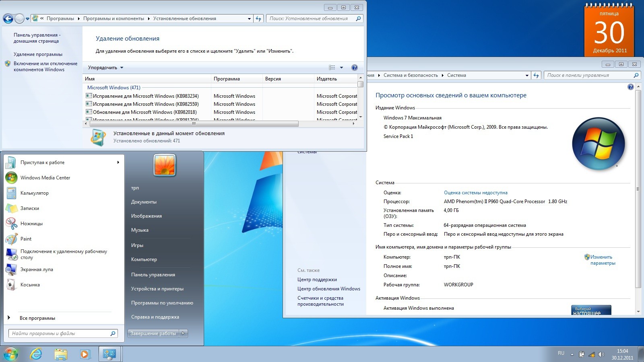Click Завершение работы button
Image resolution: width=644 pixels, height=362 pixels.
point(153,333)
